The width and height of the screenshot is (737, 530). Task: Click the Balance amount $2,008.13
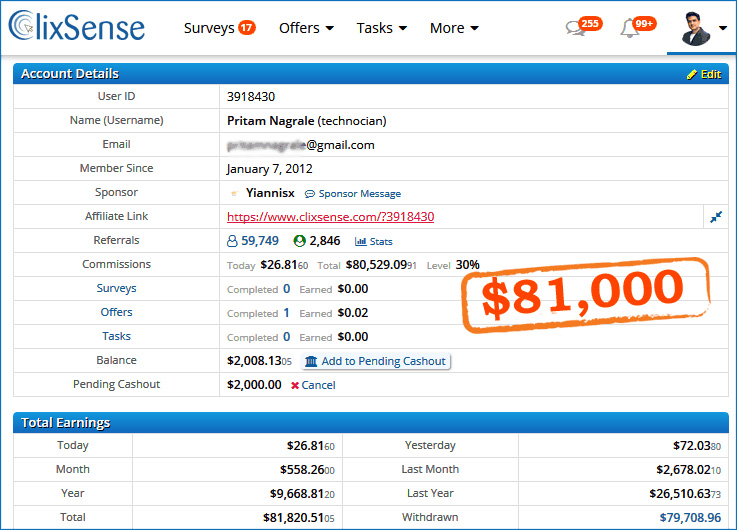259,360
